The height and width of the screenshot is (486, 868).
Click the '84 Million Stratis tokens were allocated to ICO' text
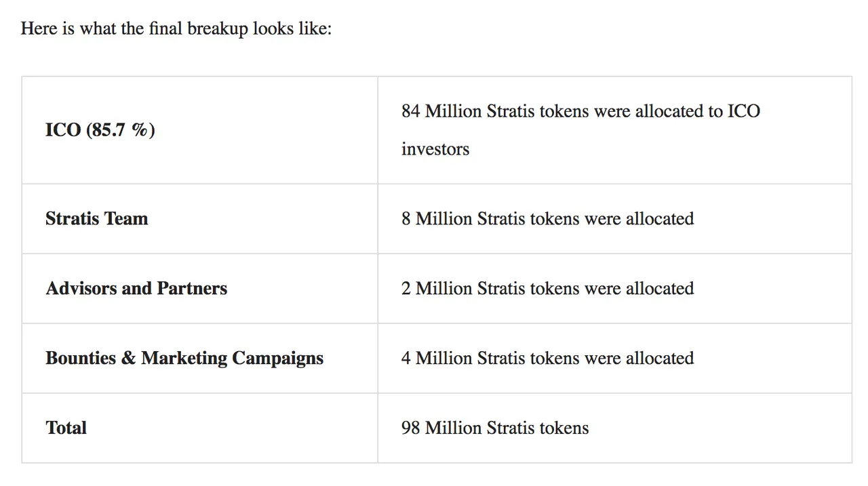[x=580, y=111]
